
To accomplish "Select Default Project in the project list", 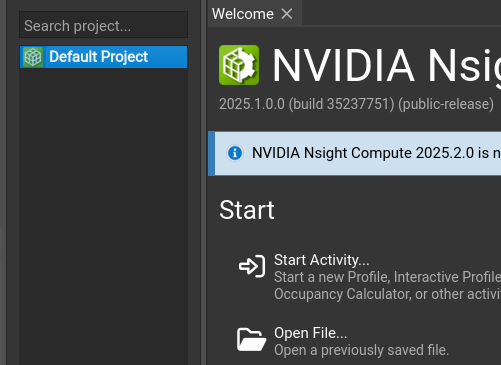I will click(103, 57).
